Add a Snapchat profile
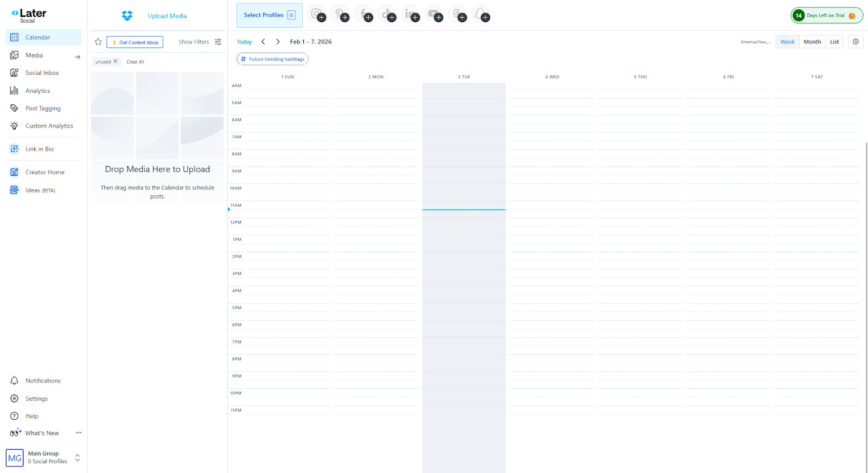Screen dimensions: 868x473 [481, 14]
